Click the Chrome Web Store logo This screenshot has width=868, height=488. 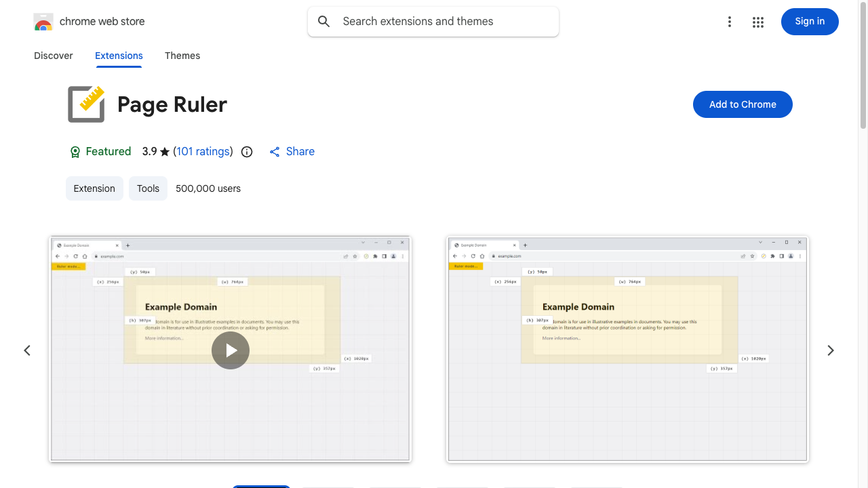(43, 22)
